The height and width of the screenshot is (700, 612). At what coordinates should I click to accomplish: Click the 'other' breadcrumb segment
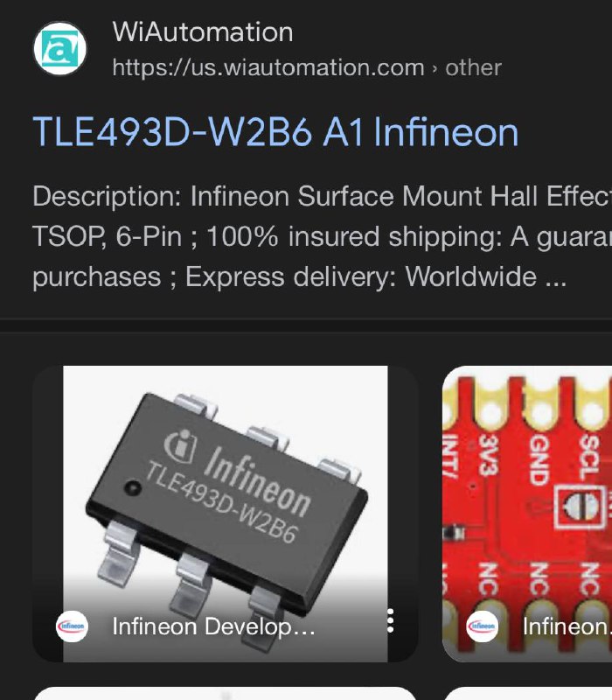(473, 68)
